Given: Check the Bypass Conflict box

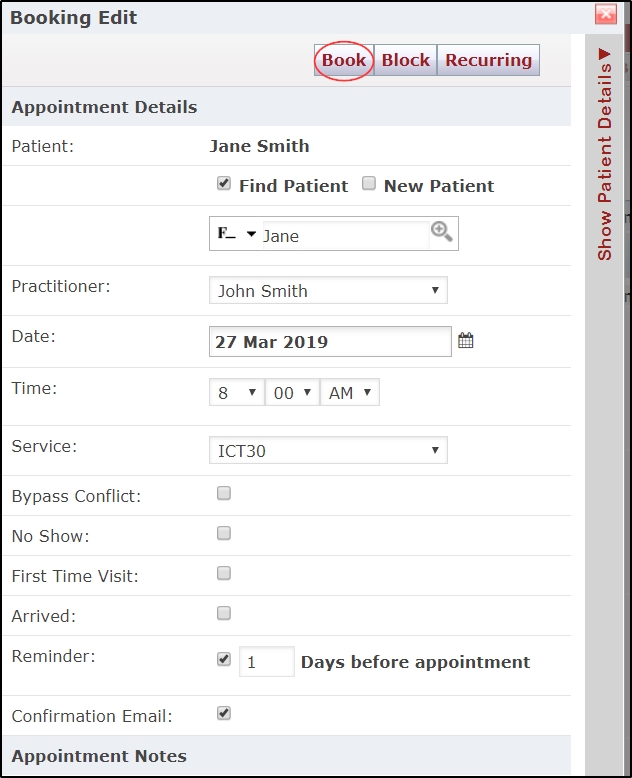Looking at the screenshot, I should [224, 493].
